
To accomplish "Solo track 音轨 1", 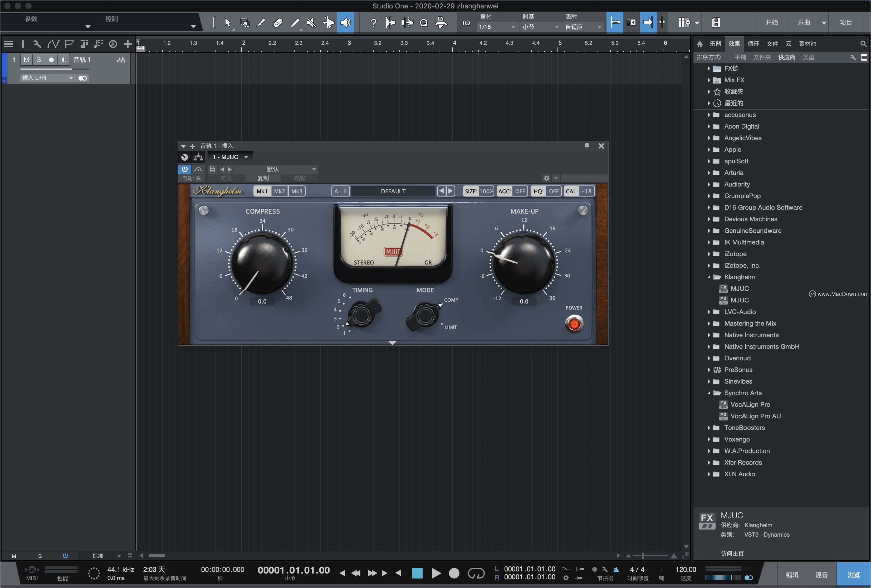I will click(39, 60).
